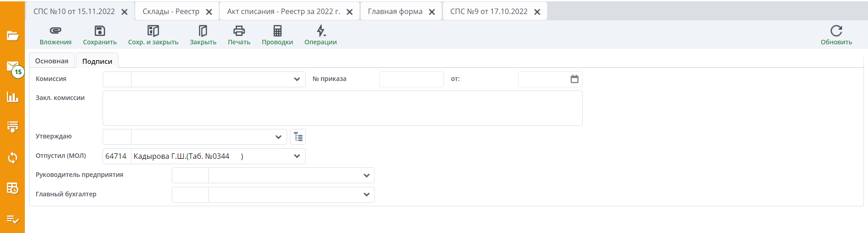Click Сохр. и закрыть button
Screen dimensions: 868x233
(x=153, y=35)
